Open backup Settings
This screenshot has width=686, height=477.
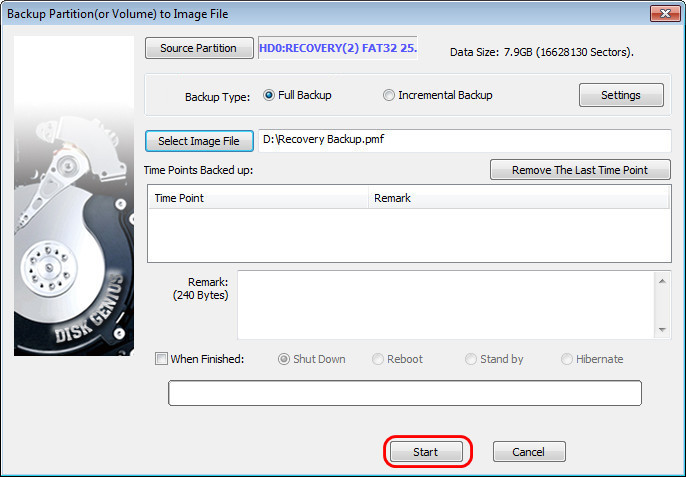[x=621, y=95]
